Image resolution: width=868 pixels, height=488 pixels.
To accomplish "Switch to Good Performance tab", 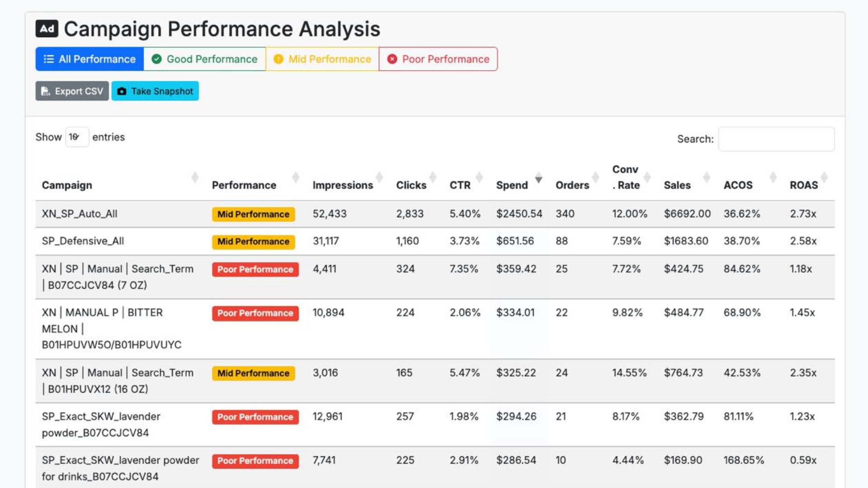I will tap(205, 59).
